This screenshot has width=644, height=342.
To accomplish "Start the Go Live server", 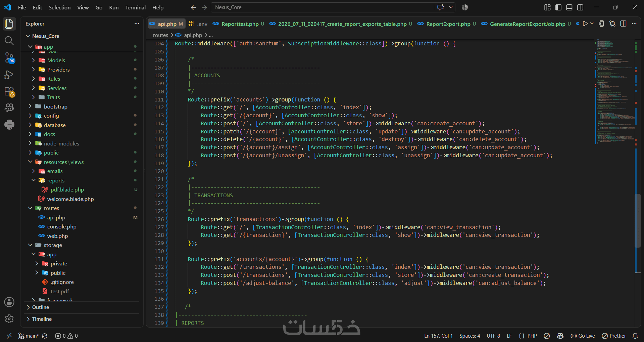I will [x=583, y=336].
